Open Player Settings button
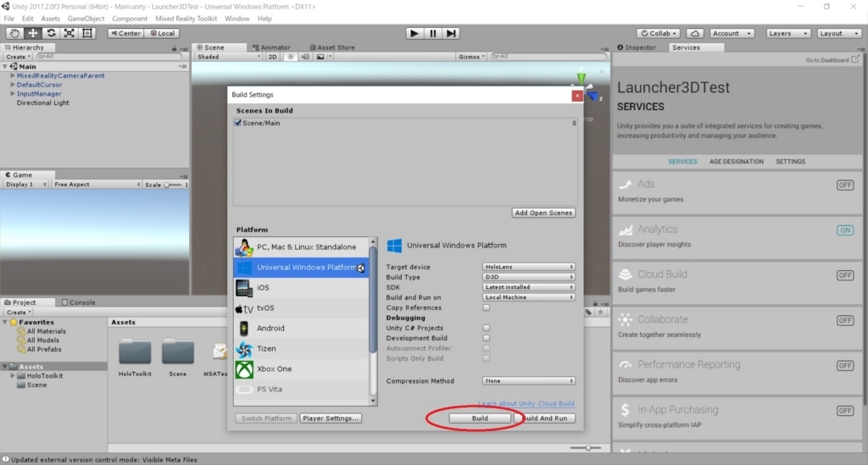The width and height of the screenshot is (868, 465). [x=331, y=418]
